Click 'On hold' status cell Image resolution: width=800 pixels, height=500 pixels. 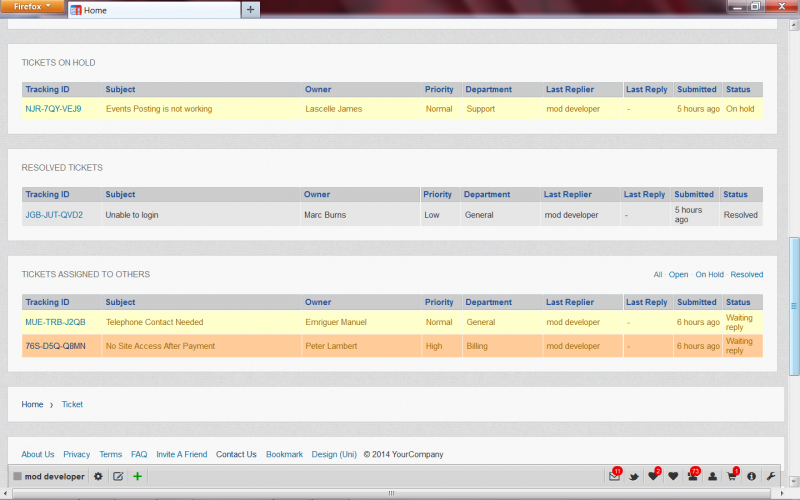pos(740,109)
